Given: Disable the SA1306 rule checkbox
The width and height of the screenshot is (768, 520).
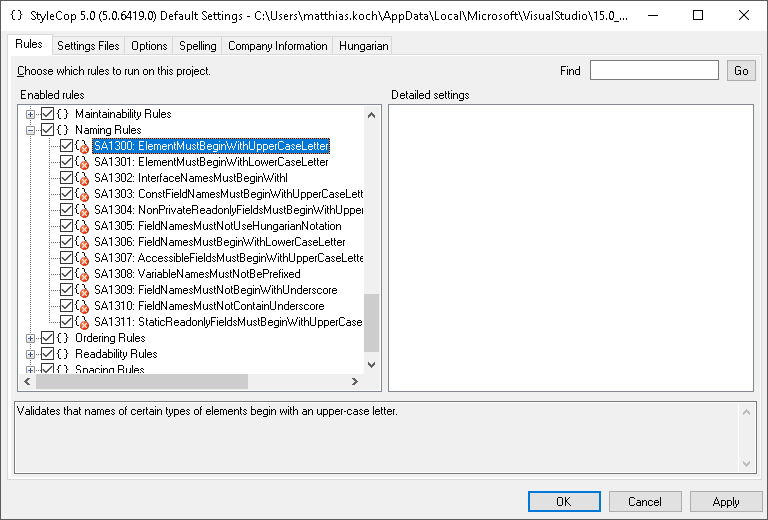Looking at the screenshot, I should 67,242.
